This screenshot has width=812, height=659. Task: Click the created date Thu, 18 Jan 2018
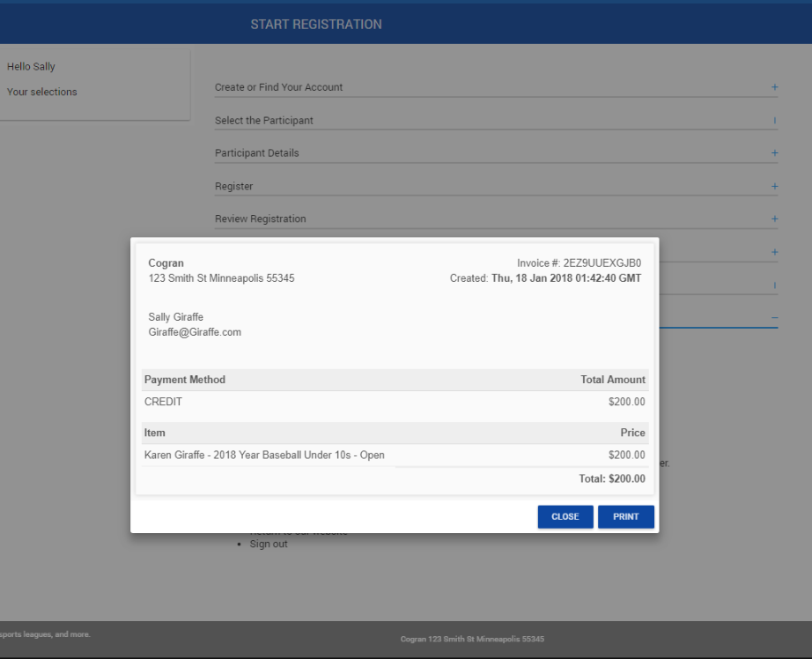click(x=566, y=278)
